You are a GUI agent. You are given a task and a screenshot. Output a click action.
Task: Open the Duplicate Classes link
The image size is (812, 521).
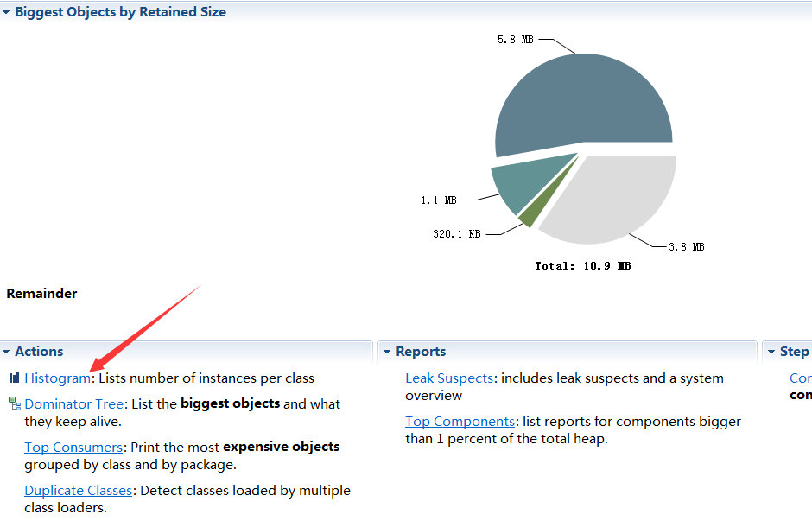click(79, 491)
